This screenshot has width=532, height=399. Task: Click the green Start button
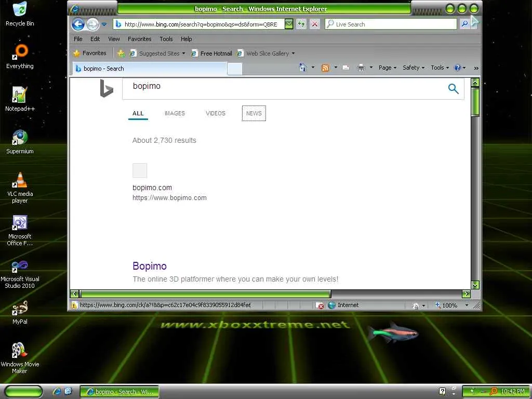[23, 392]
